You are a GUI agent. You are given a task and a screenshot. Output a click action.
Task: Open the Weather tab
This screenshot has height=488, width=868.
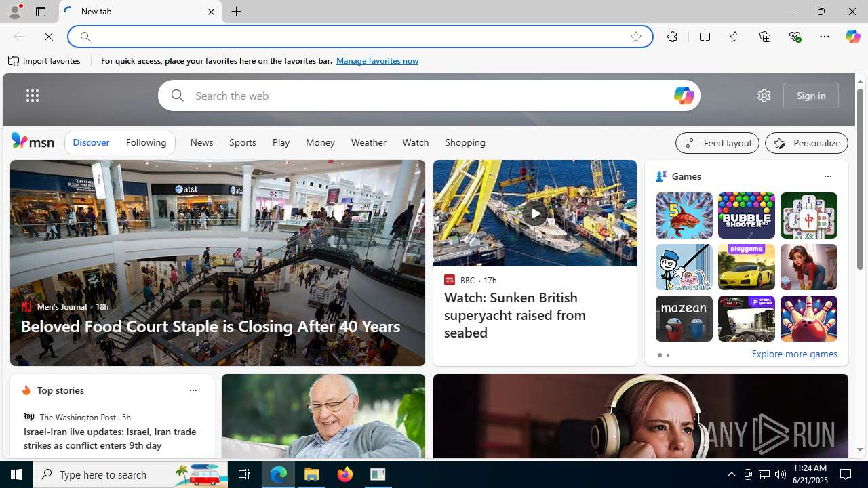point(369,143)
